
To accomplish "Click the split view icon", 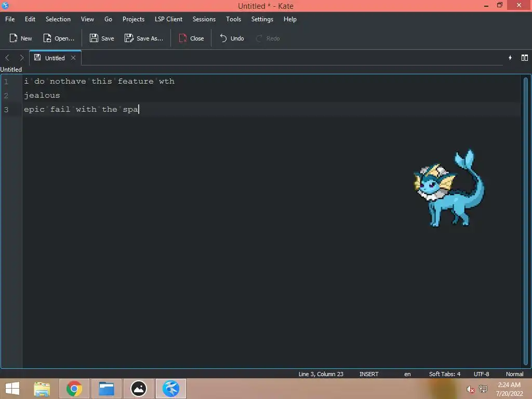I will click(525, 58).
